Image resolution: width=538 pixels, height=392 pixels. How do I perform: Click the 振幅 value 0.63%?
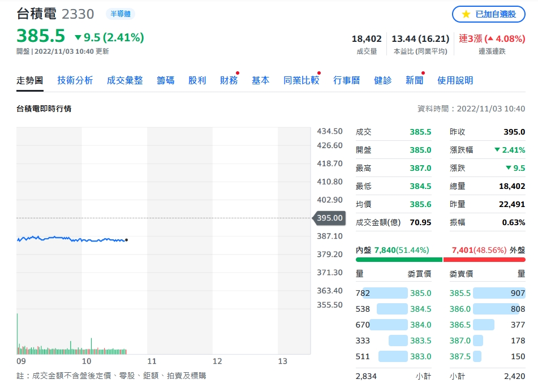[x=514, y=222]
